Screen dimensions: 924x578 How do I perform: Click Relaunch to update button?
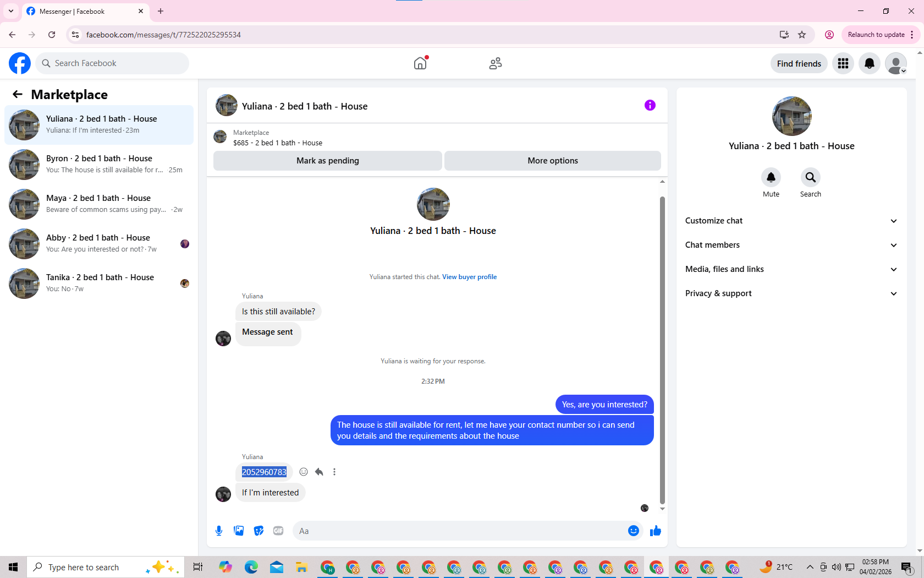point(876,35)
